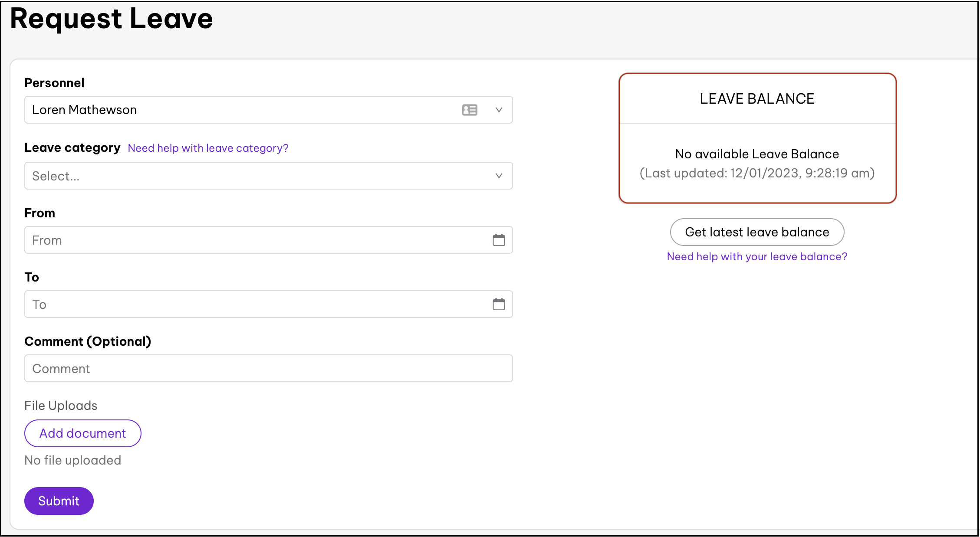Open Need help with your leave balance link
980x537 pixels.
click(757, 256)
